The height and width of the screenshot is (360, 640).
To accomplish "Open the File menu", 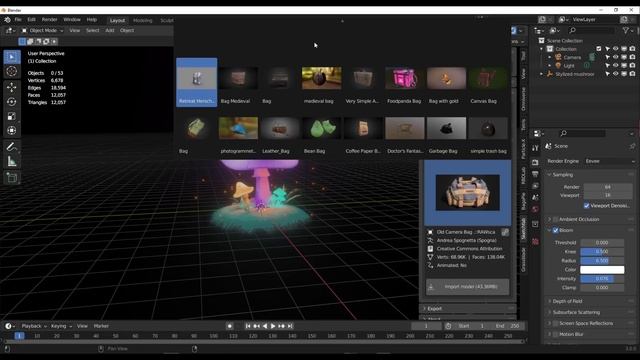I will [18, 20].
